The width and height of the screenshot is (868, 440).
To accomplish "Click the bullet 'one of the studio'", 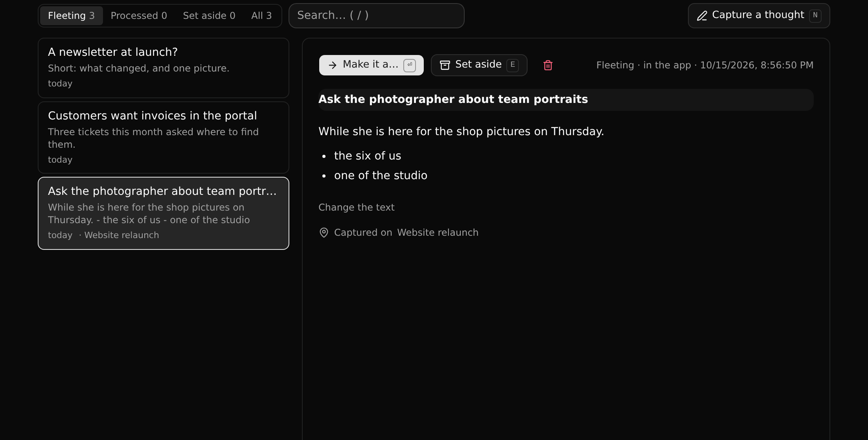I will [381, 176].
